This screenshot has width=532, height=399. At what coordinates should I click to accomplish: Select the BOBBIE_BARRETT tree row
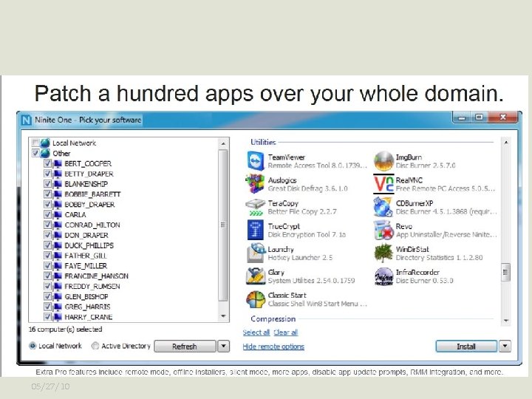[92, 194]
